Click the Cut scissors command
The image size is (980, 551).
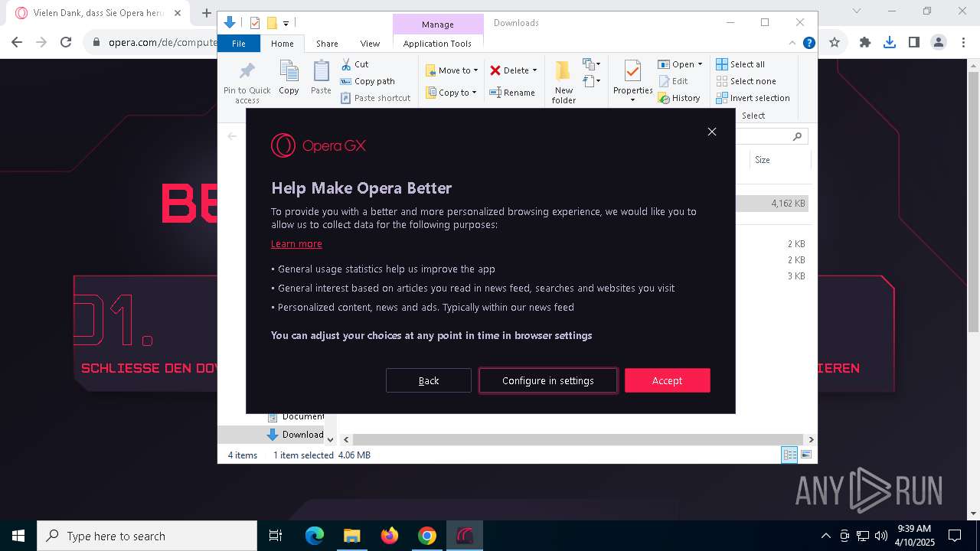354,64
